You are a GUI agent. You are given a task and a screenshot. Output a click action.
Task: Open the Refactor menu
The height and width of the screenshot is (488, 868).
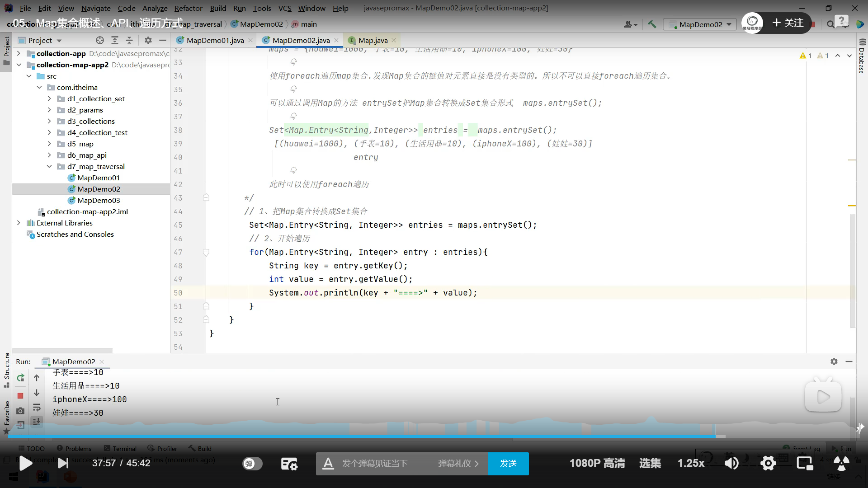pyautogui.click(x=188, y=8)
